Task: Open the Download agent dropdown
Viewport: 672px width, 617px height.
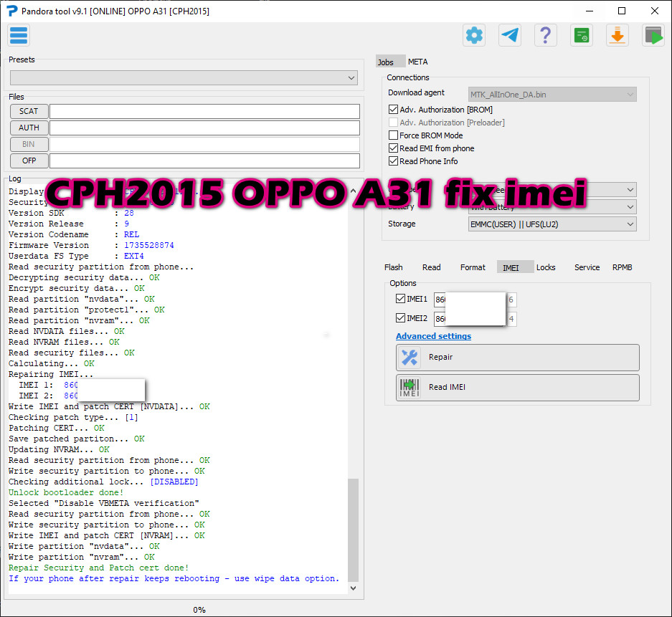Action: pos(552,95)
